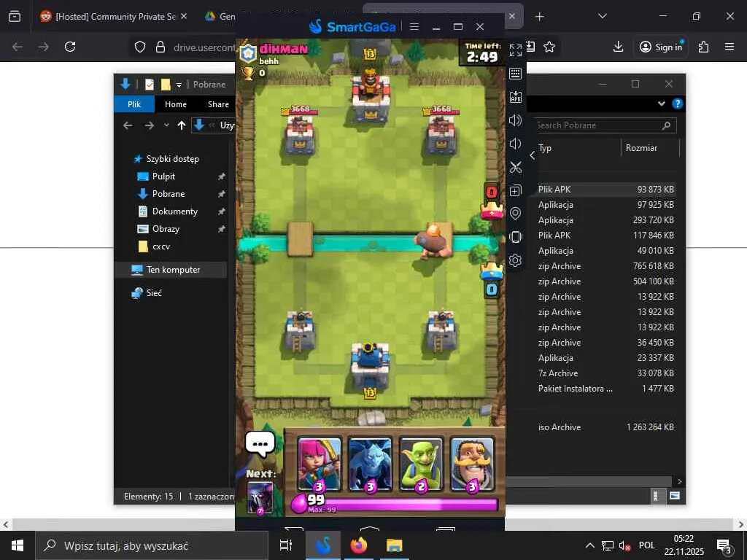Open the Home ribbon tab in Explorer
The width and height of the screenshot is (747, 560).
click(x=176, y=104)
